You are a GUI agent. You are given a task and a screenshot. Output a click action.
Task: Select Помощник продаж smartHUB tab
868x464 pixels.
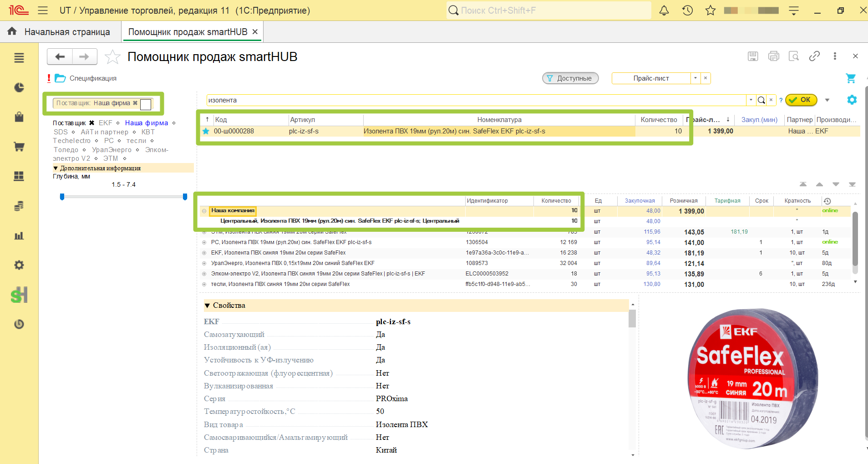click(x=188, y=32)
